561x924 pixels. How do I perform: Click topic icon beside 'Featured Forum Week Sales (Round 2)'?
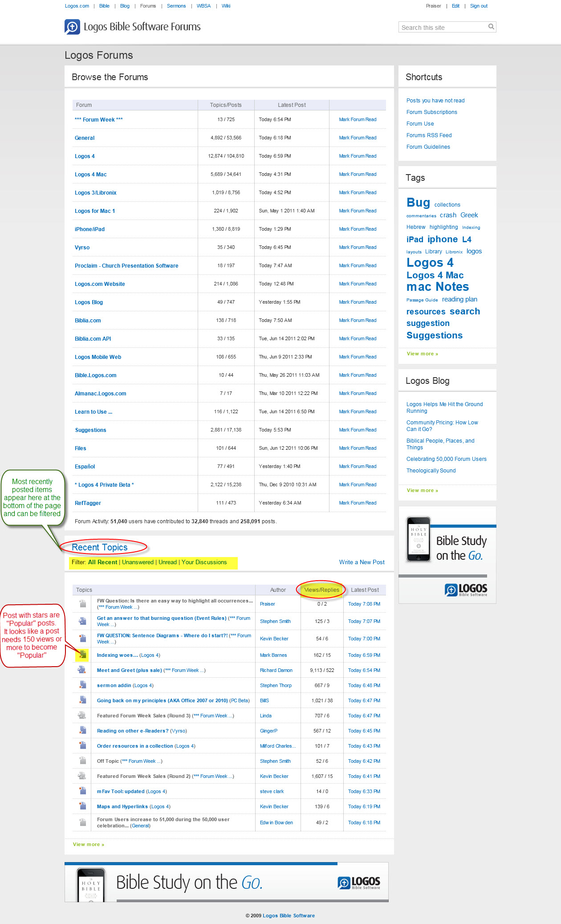click(x=82, y=776)
